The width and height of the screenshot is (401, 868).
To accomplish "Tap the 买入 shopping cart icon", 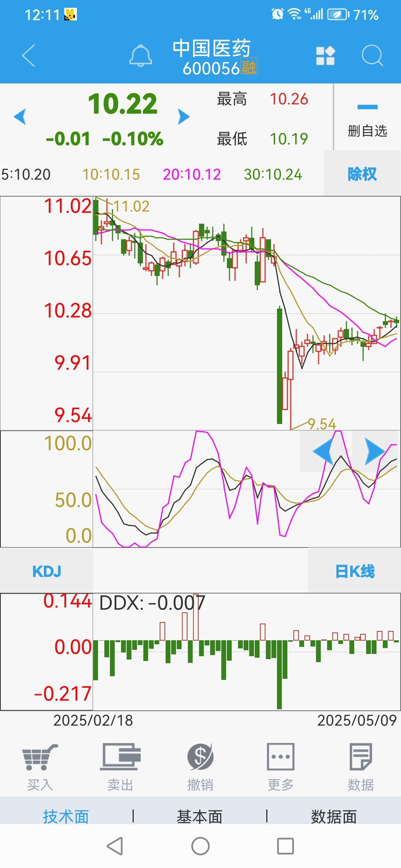I will coord(40,757).
